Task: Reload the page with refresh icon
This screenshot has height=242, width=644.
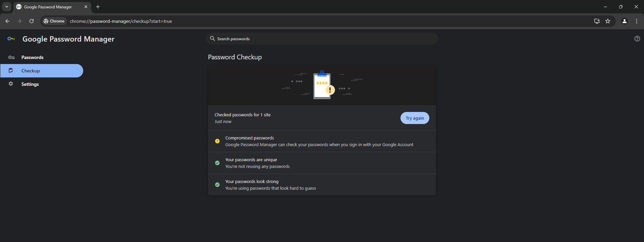Action: (32, 21)
